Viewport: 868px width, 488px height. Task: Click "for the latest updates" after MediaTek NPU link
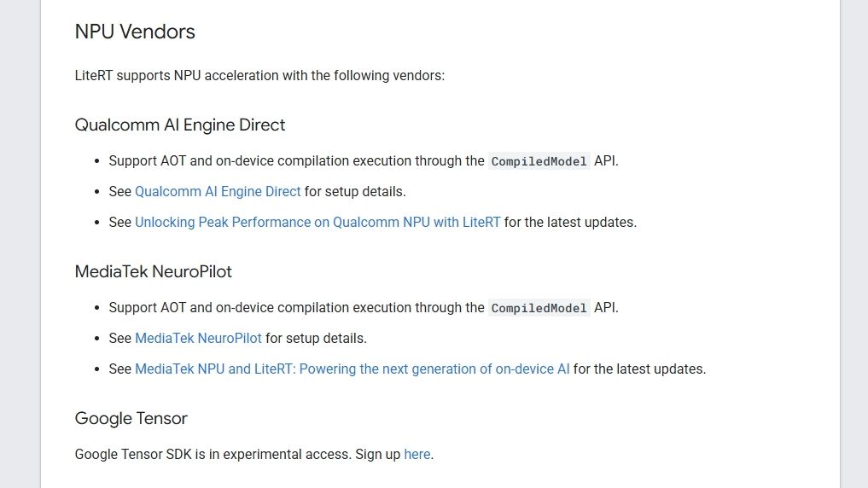[639, 369]
